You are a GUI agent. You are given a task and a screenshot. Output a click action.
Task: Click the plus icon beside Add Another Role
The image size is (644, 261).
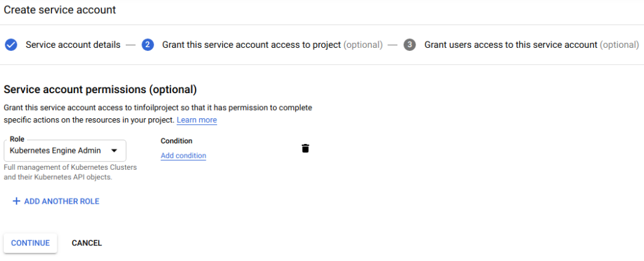[x=16, y=201]
